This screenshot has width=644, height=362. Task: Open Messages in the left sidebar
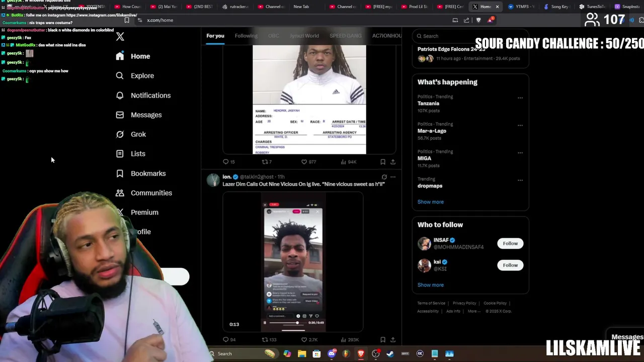(138, 115)
